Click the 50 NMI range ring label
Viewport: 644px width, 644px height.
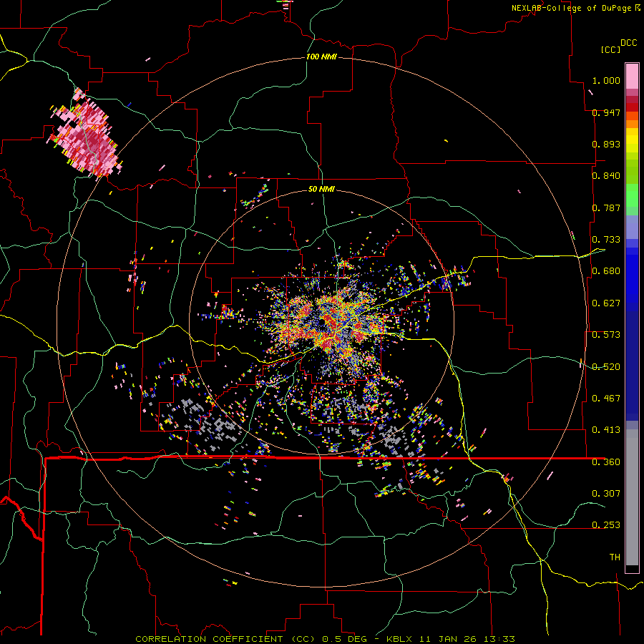coord(321,189)
